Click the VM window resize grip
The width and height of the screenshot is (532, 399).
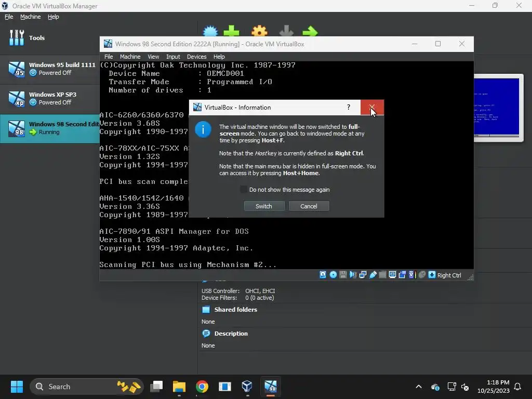pyautogui.click(x=470, y=277)
